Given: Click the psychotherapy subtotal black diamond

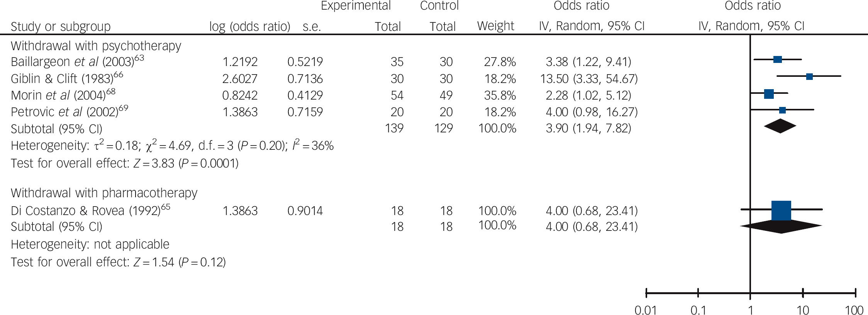Looking at the screenshot, I should click(780, 126).
